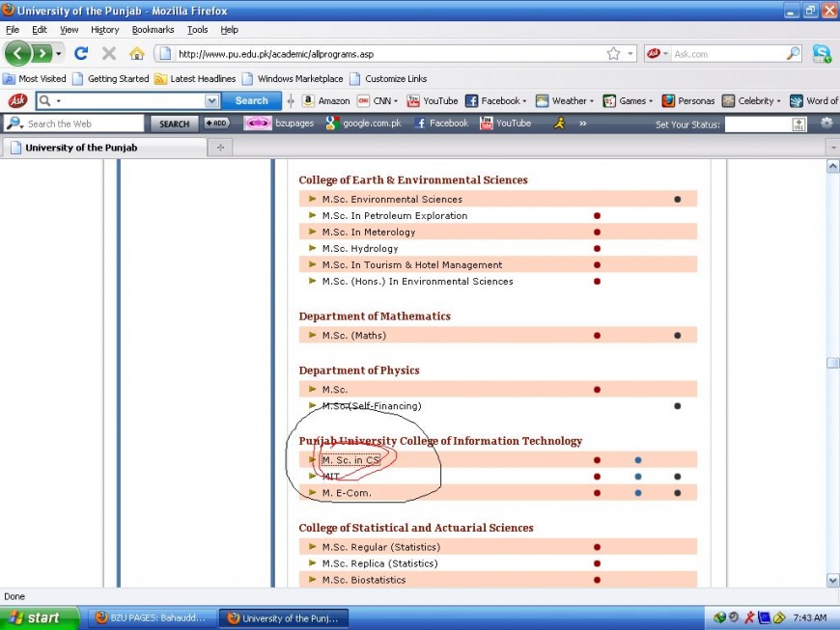Click the Stop loading icon
Image resolution: width=840 pixels, height=630 pixels.
[x=109, y=54]
